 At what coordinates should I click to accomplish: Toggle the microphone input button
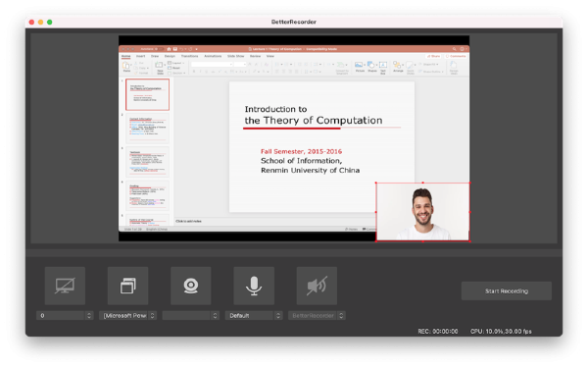(254, 286)
